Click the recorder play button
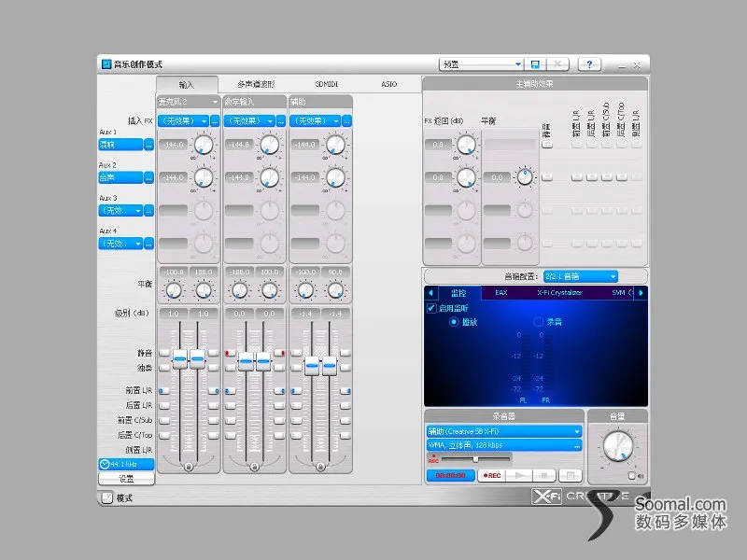Screen dimensions: 747x560 (x=519, y=475)
